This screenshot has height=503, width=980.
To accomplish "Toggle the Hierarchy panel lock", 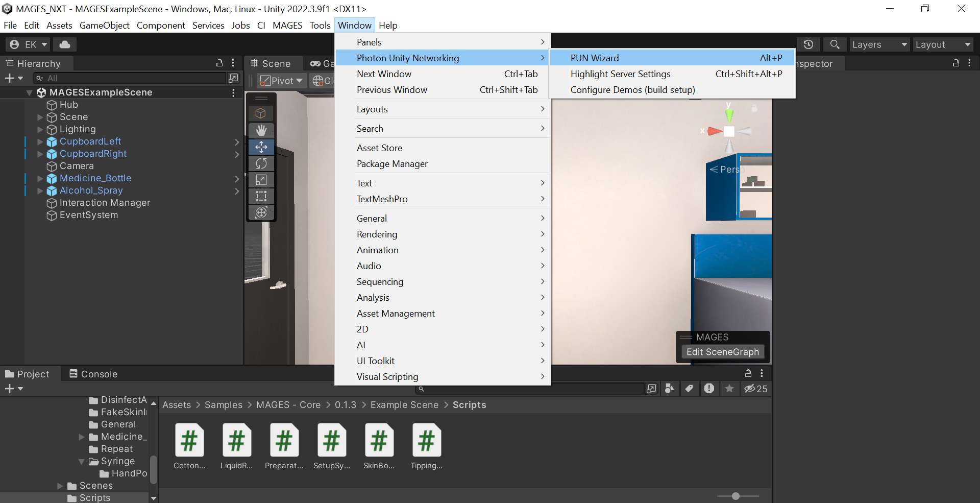I will click(x=219, y=63).
